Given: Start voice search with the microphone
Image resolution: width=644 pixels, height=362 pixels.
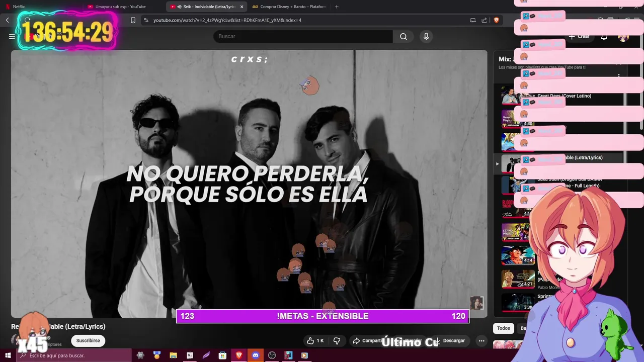Looking at the screenshot, I should 426,36.
